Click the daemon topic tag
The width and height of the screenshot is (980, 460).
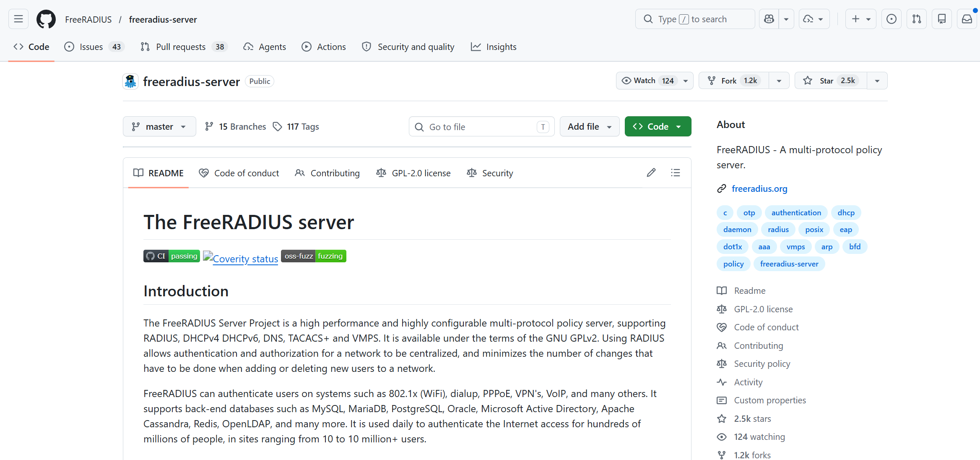[737, 229]
